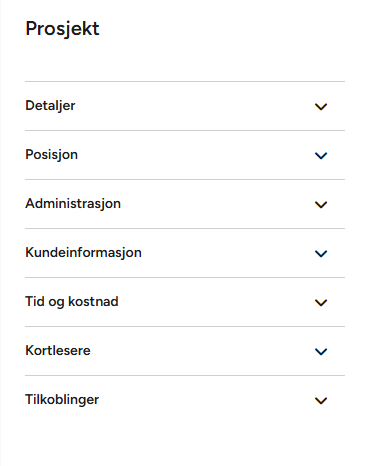Expand the Tilkoblinger section

(x=185, y=400)
